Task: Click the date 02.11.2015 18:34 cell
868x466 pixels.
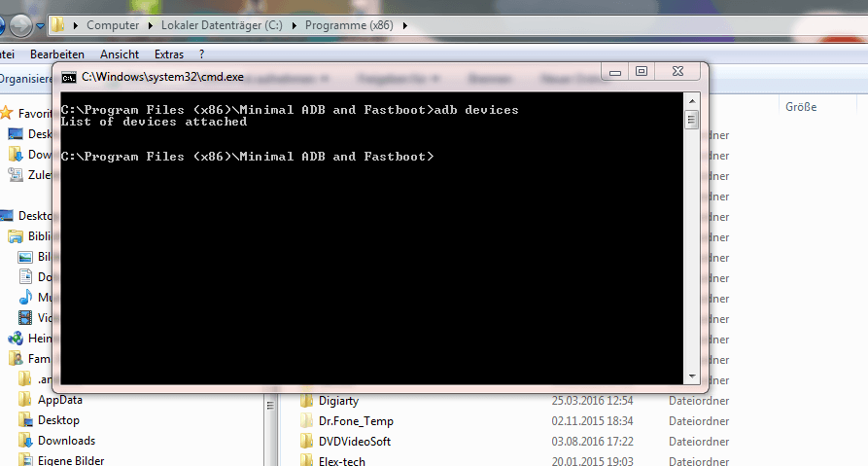Action: point(592,421)
